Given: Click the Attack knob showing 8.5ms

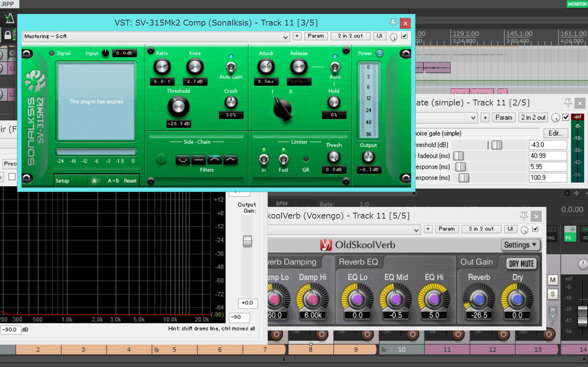Looking at the screenshot, I should coord(266,67).
